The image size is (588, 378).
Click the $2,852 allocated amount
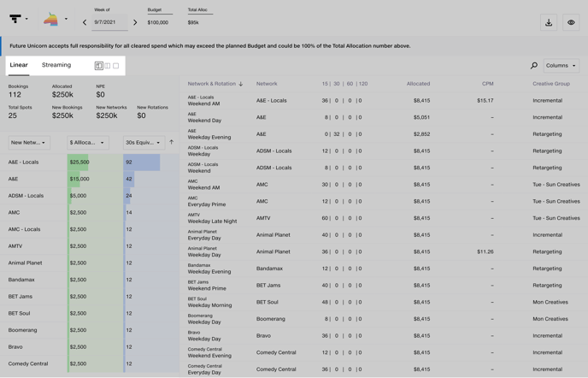421,134
